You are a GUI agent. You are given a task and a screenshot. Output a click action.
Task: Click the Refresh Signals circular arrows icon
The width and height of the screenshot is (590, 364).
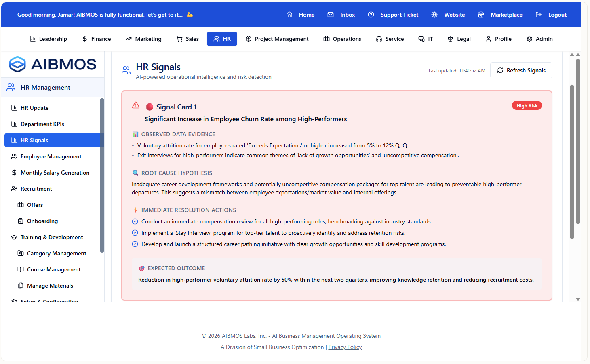(500, 70)
